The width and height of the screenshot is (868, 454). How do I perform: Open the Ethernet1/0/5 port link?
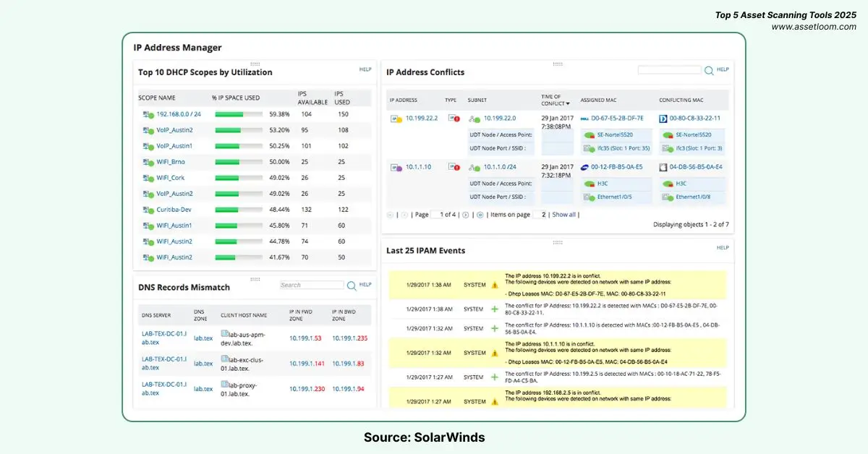tap(615, 197)
